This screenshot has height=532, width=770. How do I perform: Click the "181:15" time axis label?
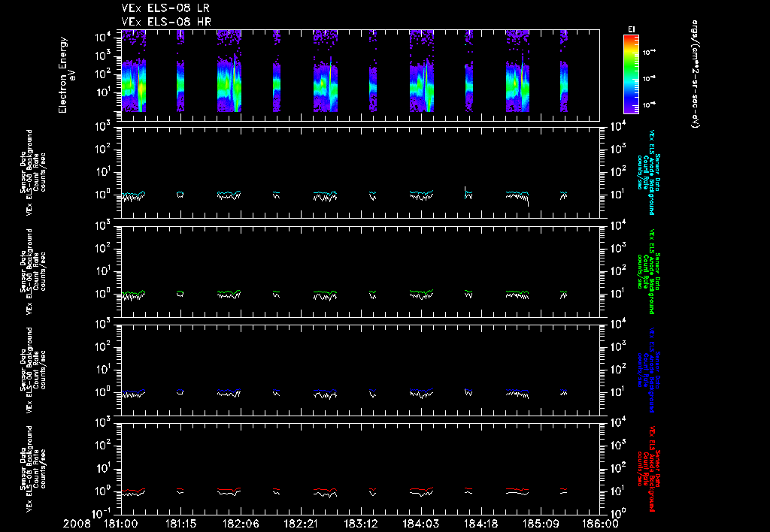181,524
